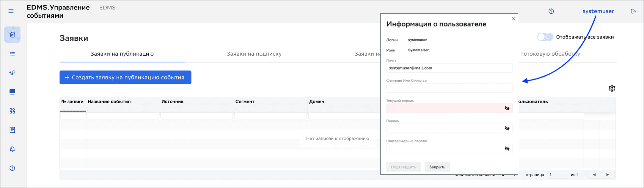The height and width of the screenshot is (188, 644).
Task: Show the password confirmation field text
Action: point(507,149)
